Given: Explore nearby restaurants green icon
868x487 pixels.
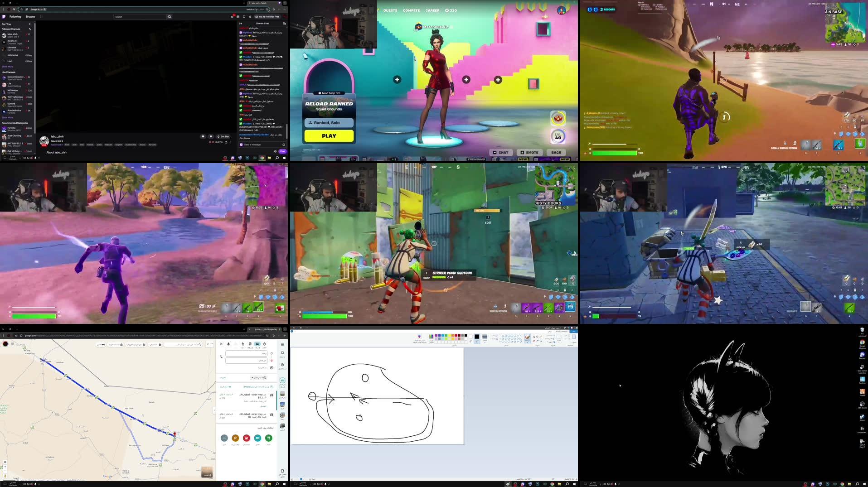Looking at the screenshot, I should (x=269, y=438).
